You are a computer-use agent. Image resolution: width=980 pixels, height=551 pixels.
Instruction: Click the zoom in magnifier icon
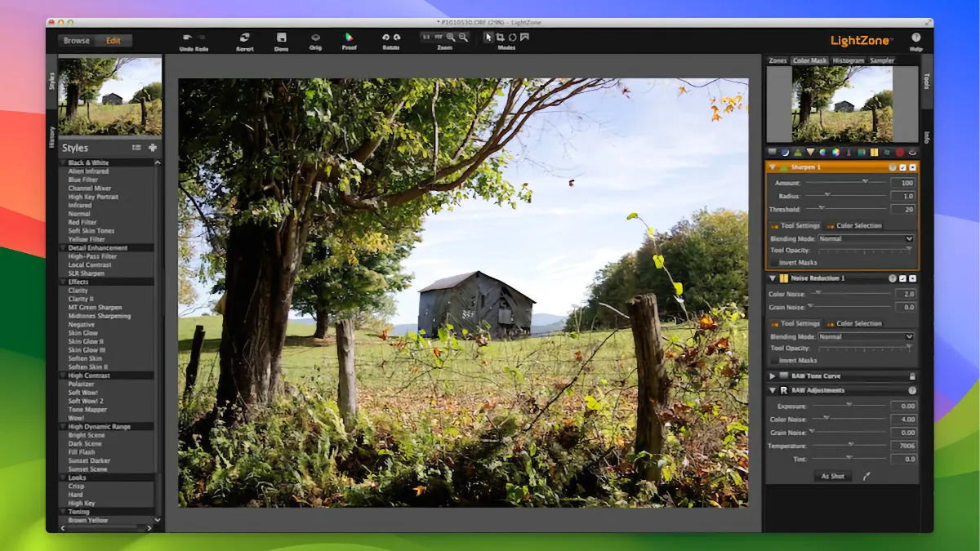[450, 36]
